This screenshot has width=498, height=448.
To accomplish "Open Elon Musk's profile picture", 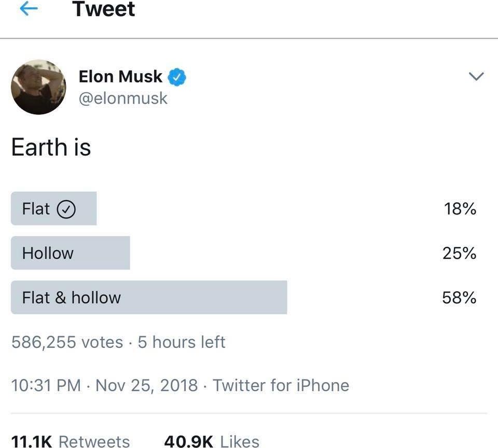I will pos(39,87).
